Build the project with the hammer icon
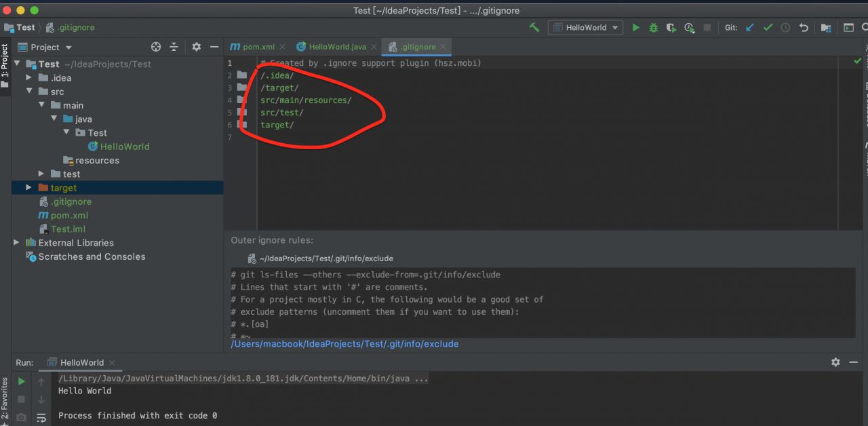Image resolution: width=868 pixels, height=426 pixels. [534, 28]
